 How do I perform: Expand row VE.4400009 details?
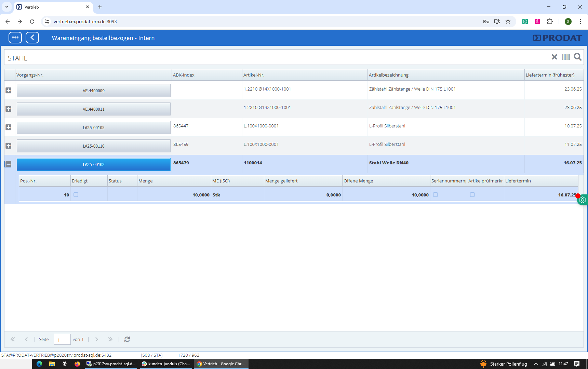[9, 91]
